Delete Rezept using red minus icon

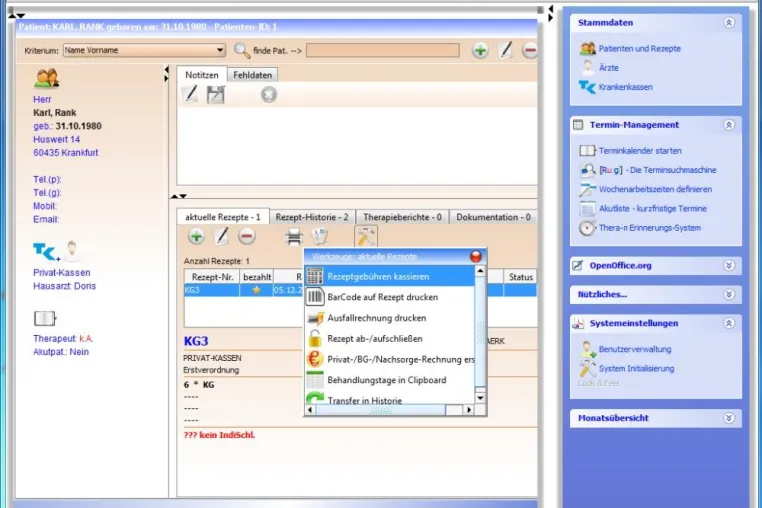(x=247, y=237)
